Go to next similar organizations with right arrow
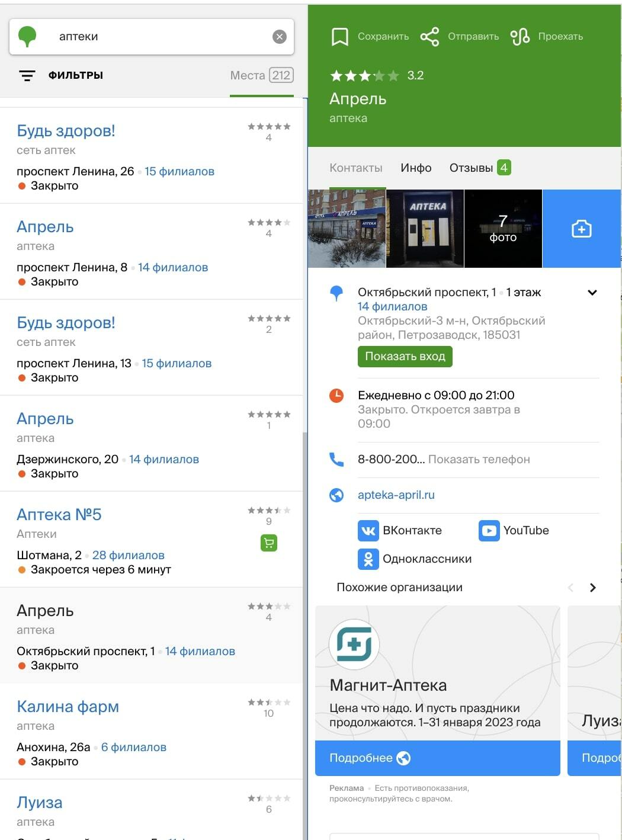The width and height of the screenshot is (622, 840). [x=592, y=588]
